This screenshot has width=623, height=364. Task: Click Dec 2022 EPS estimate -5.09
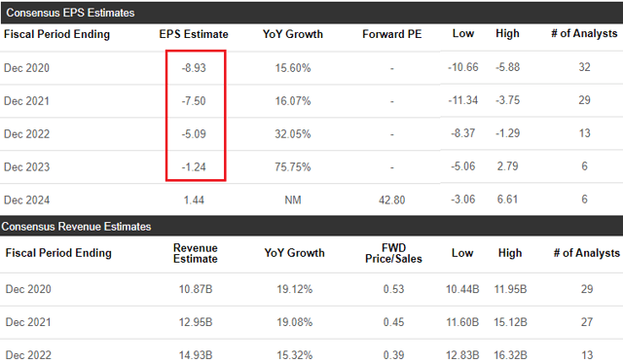(194, 134)
